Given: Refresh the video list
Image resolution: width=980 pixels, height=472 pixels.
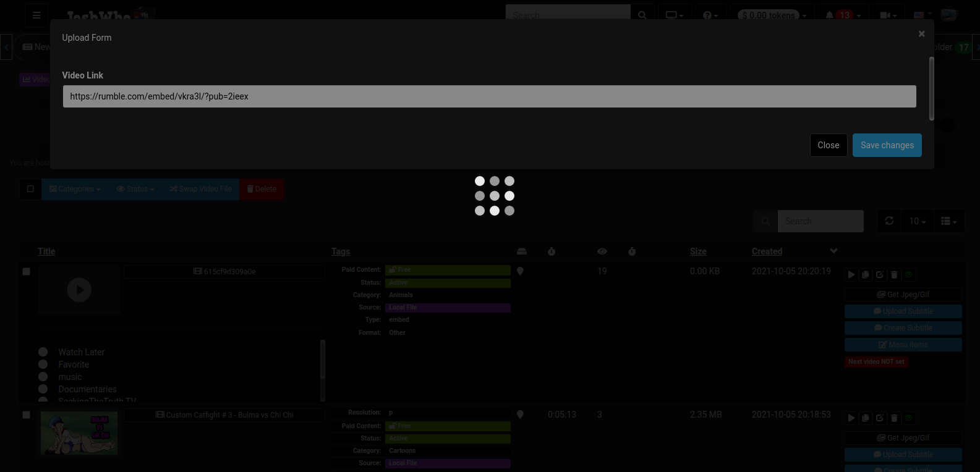Looking at the screenshot, I should 889,221.
